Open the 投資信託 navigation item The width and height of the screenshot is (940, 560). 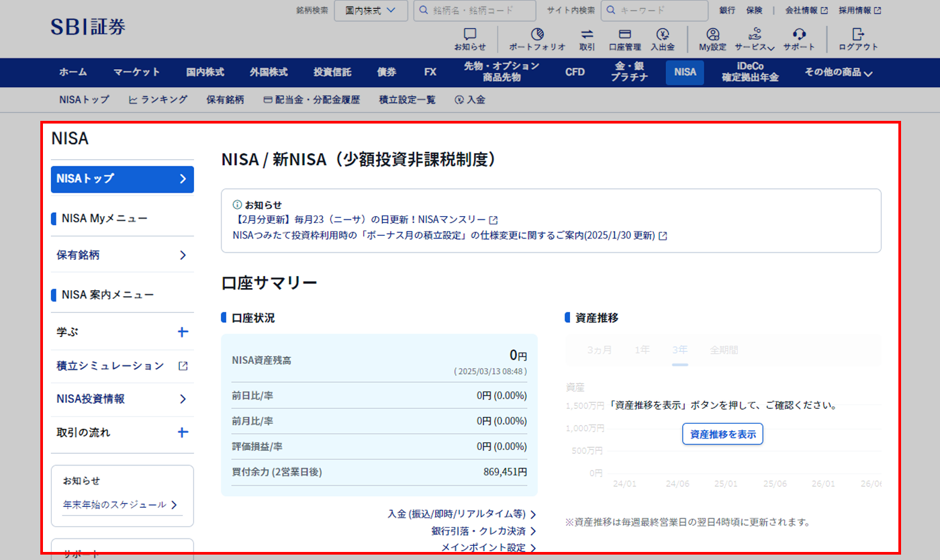point(332,72)
